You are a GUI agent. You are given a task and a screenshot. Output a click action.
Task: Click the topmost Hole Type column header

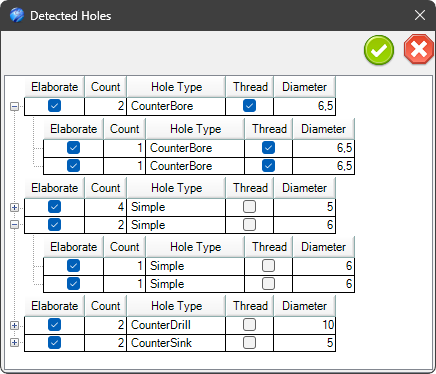(176, 87)
